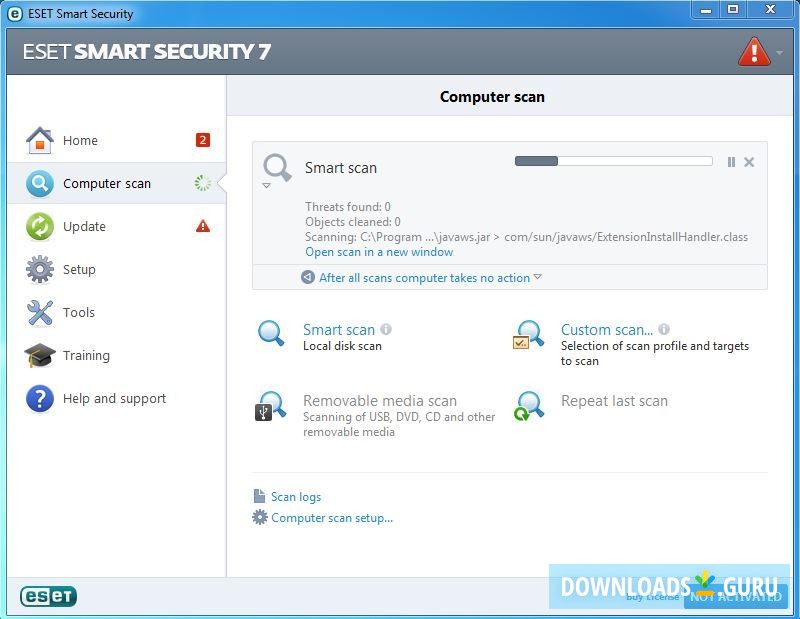
Task: Click Repeat last scan text
Action: (x=614, y=401)
